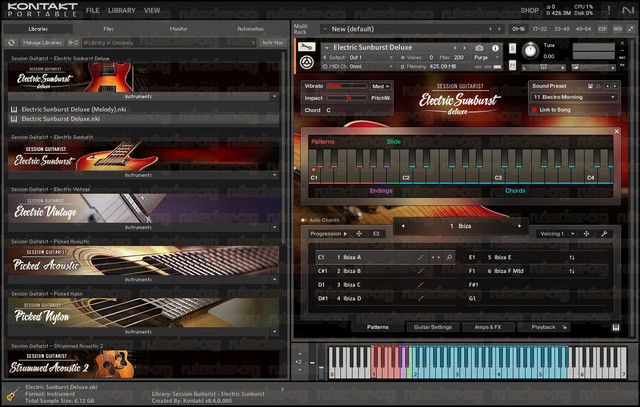Click the next pattern arrow right of Ibiza
The width and height of the screenshot is (640, 407).
[520, 226]
